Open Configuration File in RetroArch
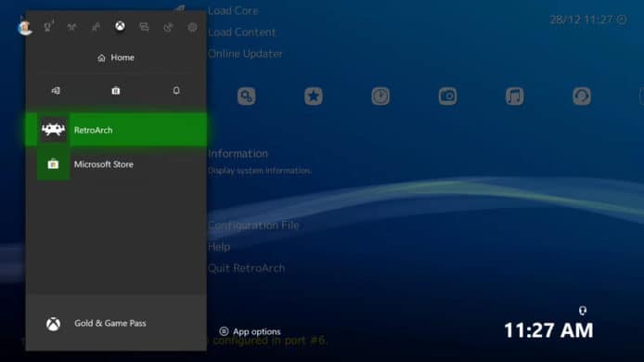This screenshot has width=644, height=362. point(253,226)
